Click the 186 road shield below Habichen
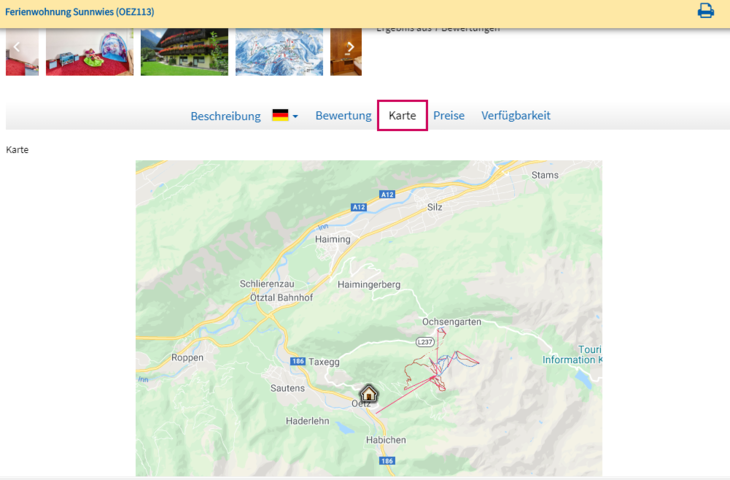The width and height of the screenshot is (730, 480). (x=388, y=461)
